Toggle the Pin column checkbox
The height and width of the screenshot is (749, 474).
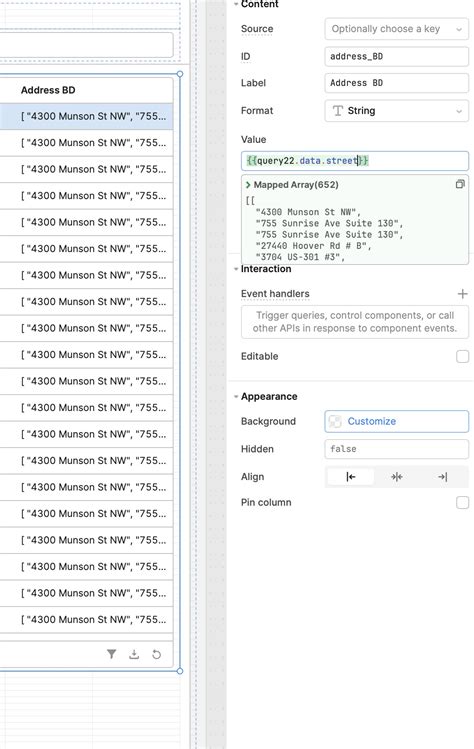(x=462, y=503)
